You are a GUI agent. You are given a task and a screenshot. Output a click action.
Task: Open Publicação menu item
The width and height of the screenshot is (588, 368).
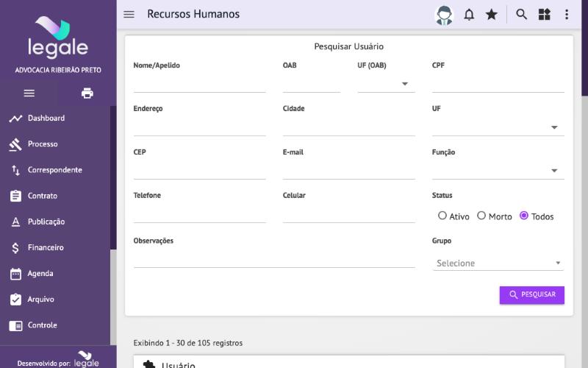[x=46, y=222]
